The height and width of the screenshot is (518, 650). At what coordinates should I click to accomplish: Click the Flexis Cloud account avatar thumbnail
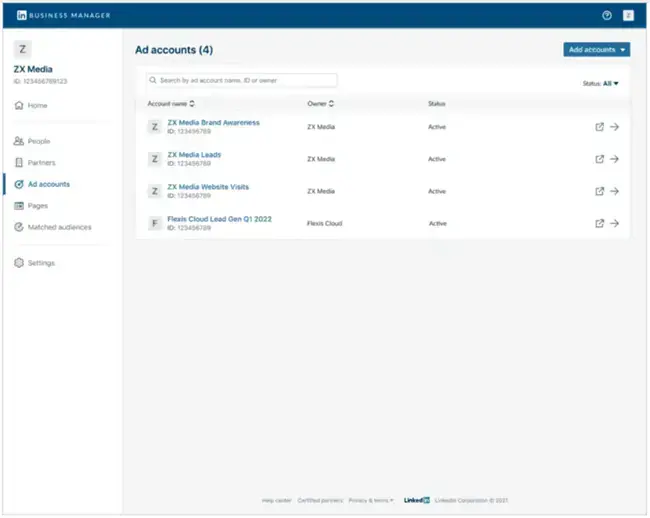155,223
